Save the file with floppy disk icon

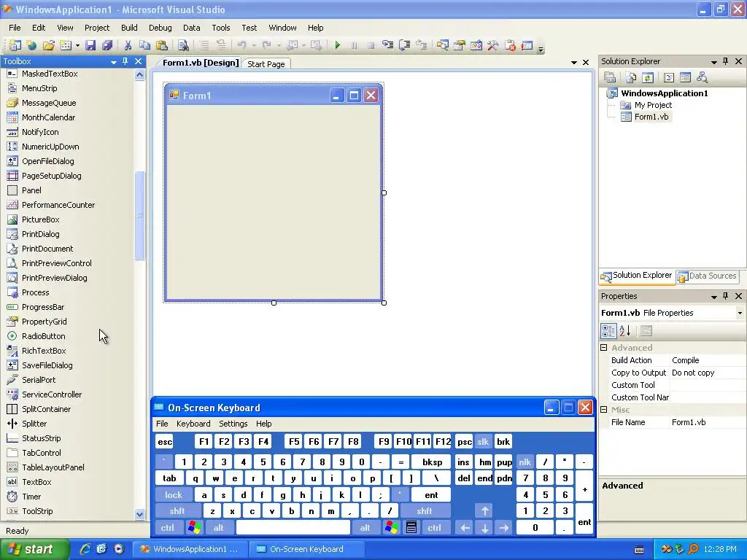coord(90,45)
